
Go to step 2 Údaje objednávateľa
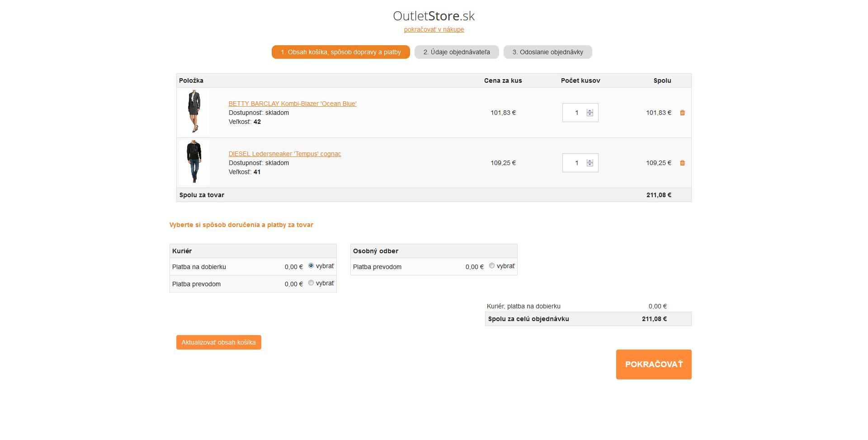coord(457,52)
